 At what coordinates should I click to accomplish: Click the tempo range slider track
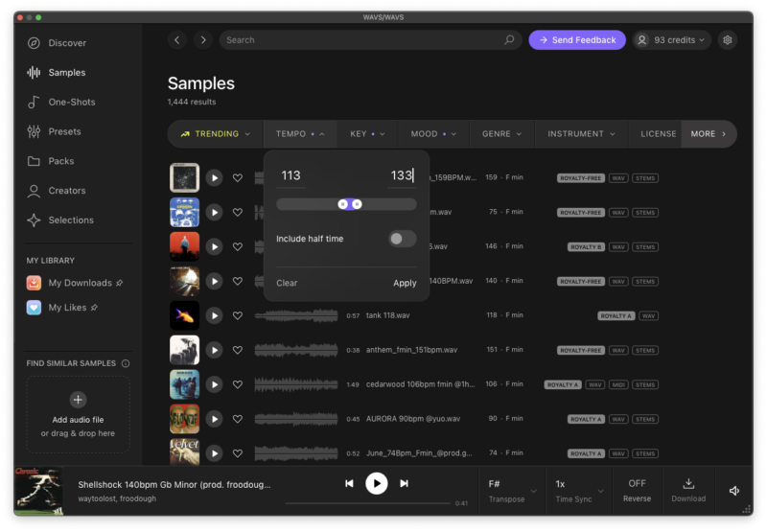(x=307, y=204)
